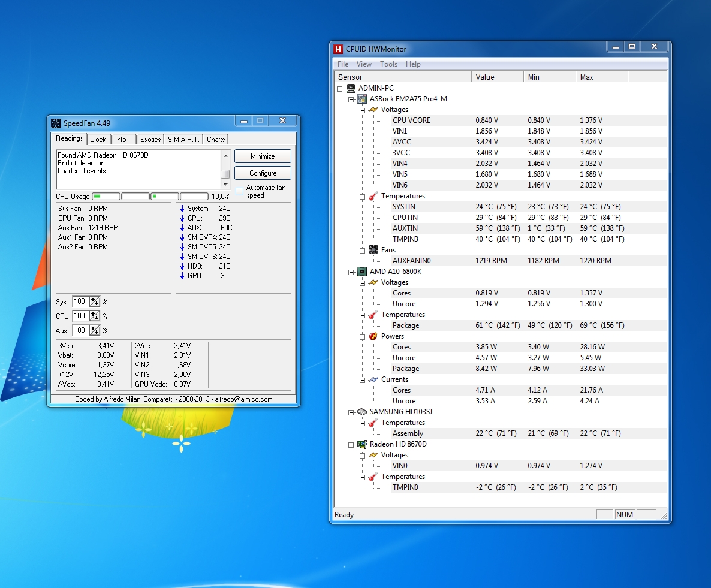Open the File menu in HWMonitor
This screenshot has height=588, width=711.
pos(343,64)
